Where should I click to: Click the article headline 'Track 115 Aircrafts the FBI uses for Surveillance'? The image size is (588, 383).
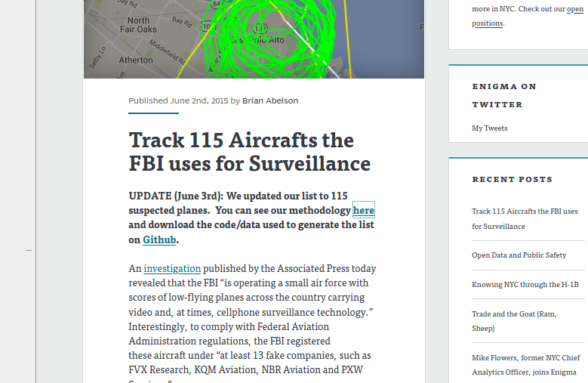(249, 152)
